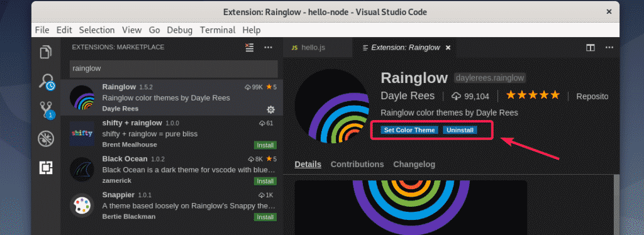Click the Uninstall button
This screenshot has width=644, height=235.
coord(460,130)
